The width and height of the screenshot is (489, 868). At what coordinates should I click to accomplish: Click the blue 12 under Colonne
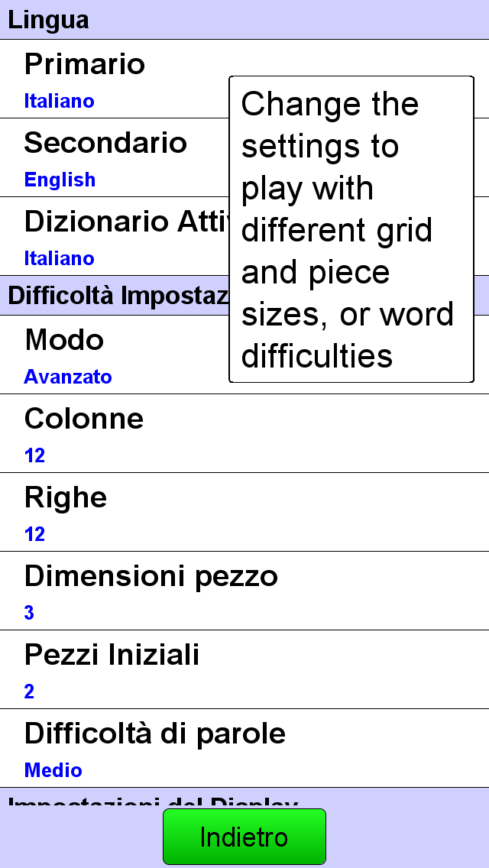coord(34,455)
